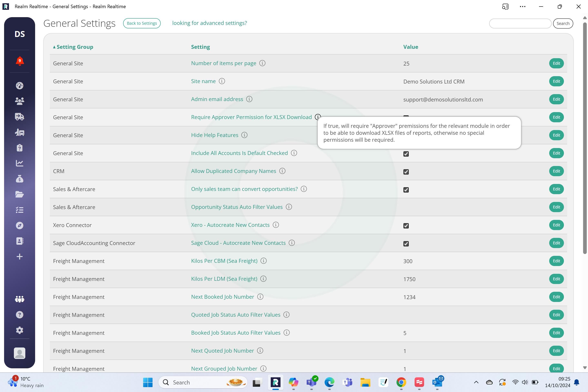Click the settings search input field
Screen dimensions: 588x392
[x=520, y=23]
